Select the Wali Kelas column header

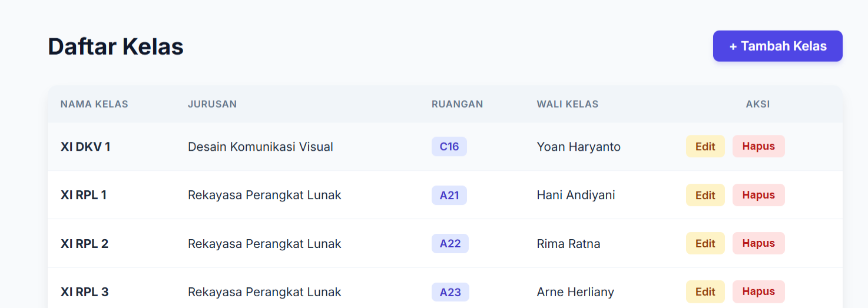[x=567, y=104]
